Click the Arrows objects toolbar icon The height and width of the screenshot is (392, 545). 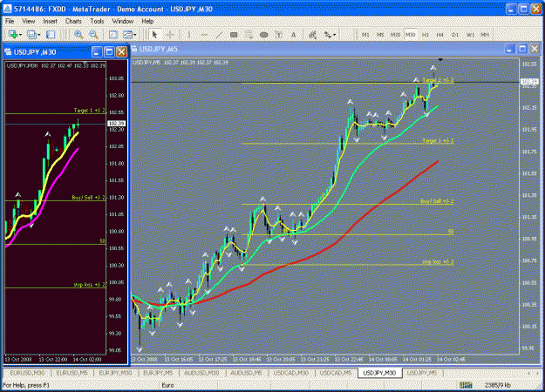327,34
